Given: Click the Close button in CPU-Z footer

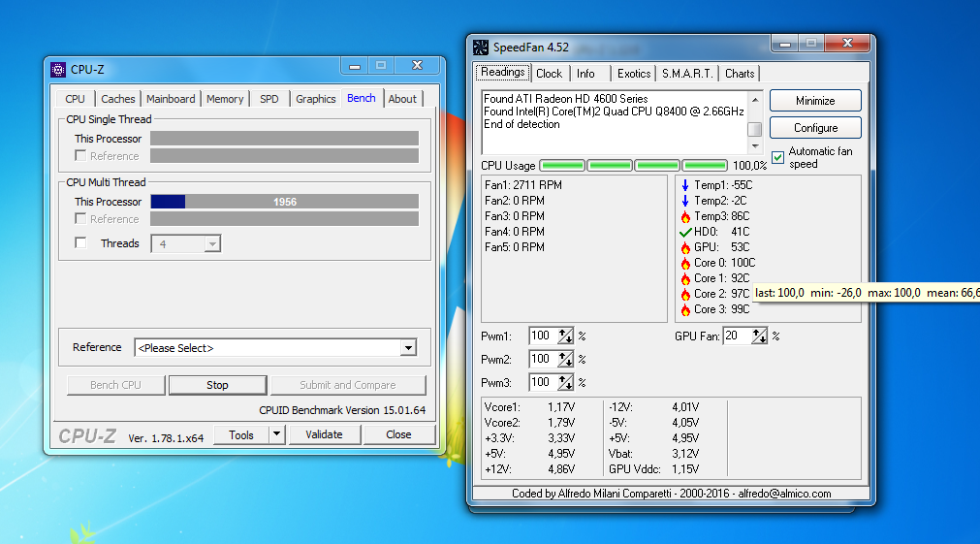Looking at the screenshot, I should coord(398,434).
